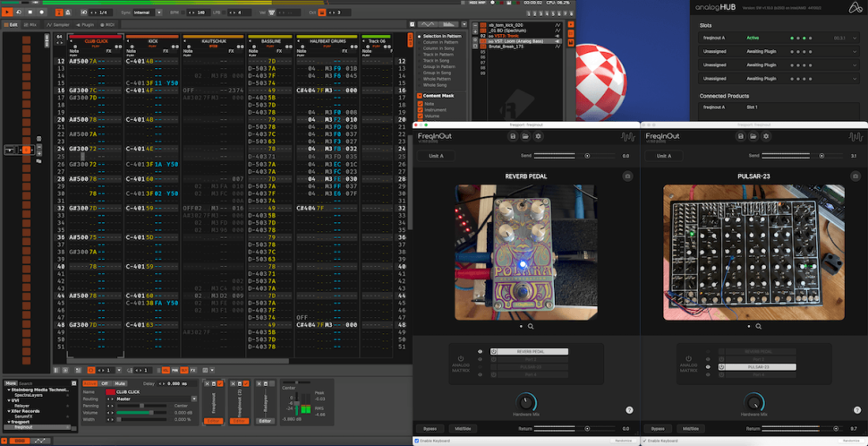
Task: Click Analog Matrix power icon in right FreqInOut
Action: click(x=689, y=358)
